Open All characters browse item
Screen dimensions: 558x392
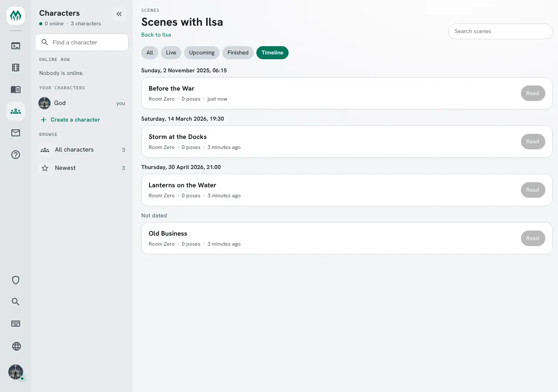point(82,150)
